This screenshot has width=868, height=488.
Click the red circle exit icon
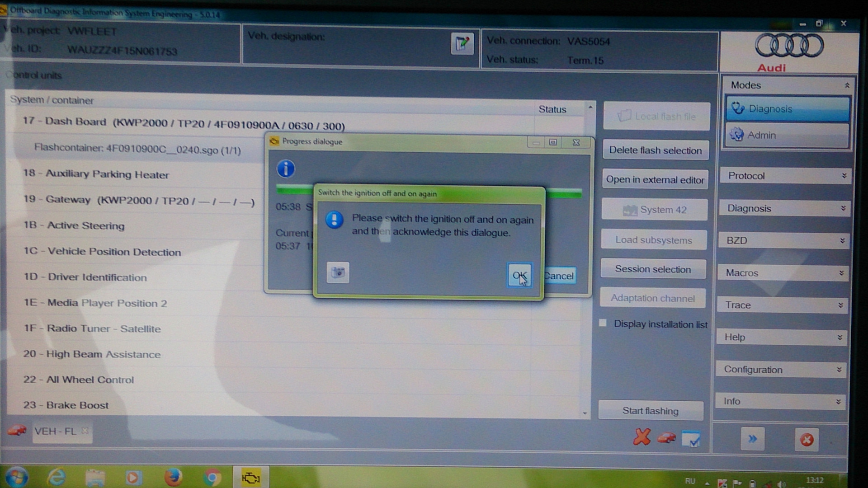coord(807,440)
